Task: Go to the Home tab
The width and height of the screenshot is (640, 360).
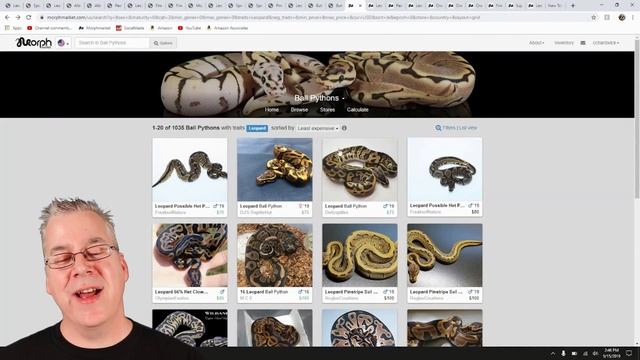Action: pos(271,110)
